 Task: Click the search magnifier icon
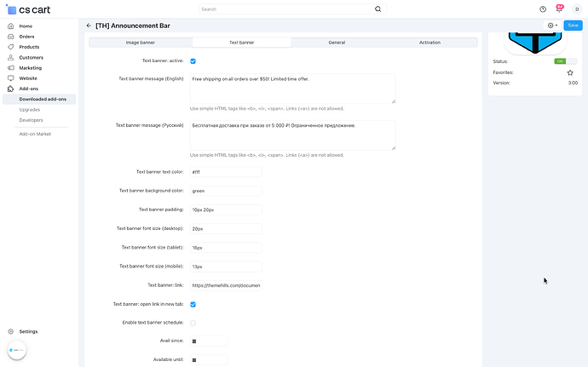[x=378, y=9]
